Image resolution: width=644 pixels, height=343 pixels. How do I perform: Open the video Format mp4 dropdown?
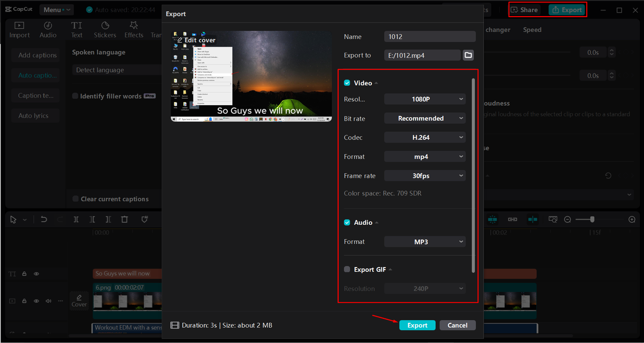[x=425, y=157]
